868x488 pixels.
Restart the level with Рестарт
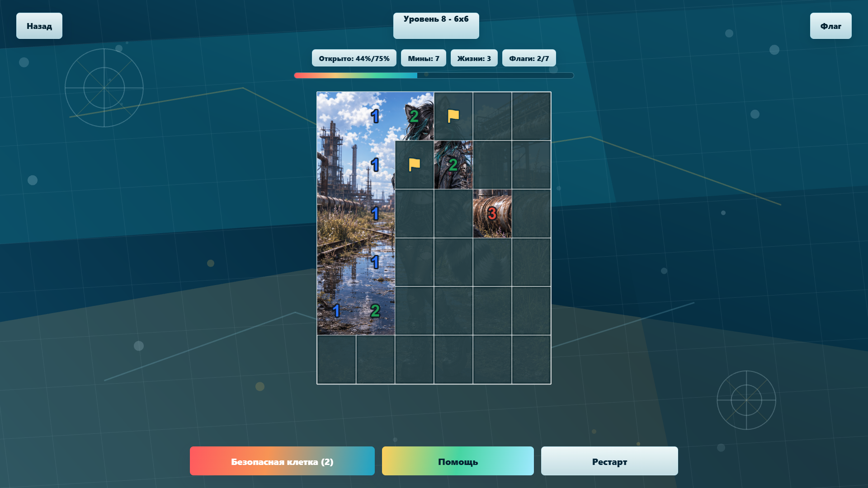point(609,461)
